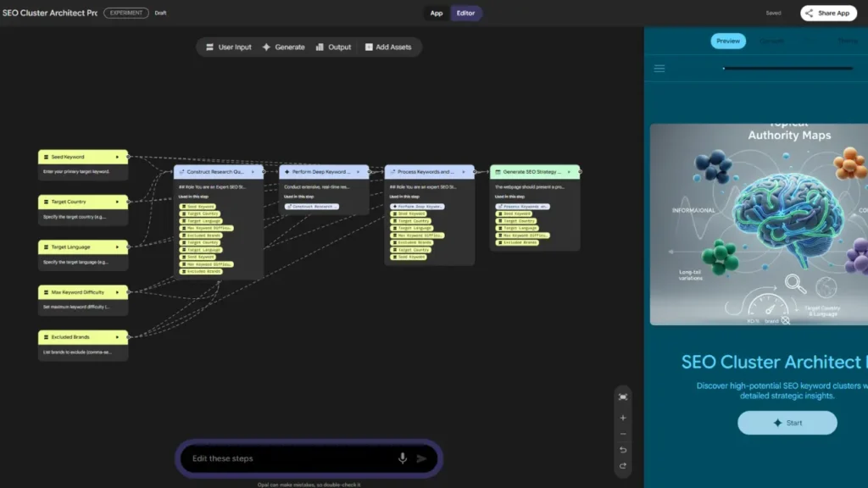Expand the Perform Deep Keyword step

pyautogui.click(x=359, y=171)
